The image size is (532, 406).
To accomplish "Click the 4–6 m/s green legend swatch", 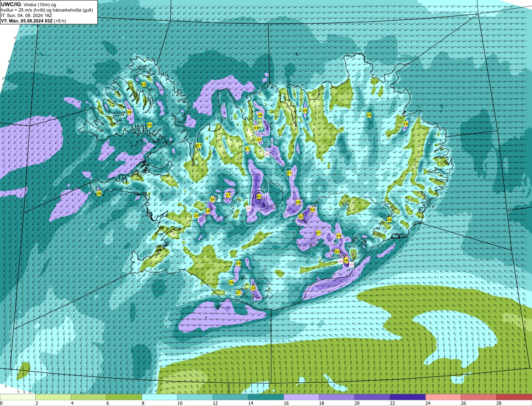I will [89, 397].
